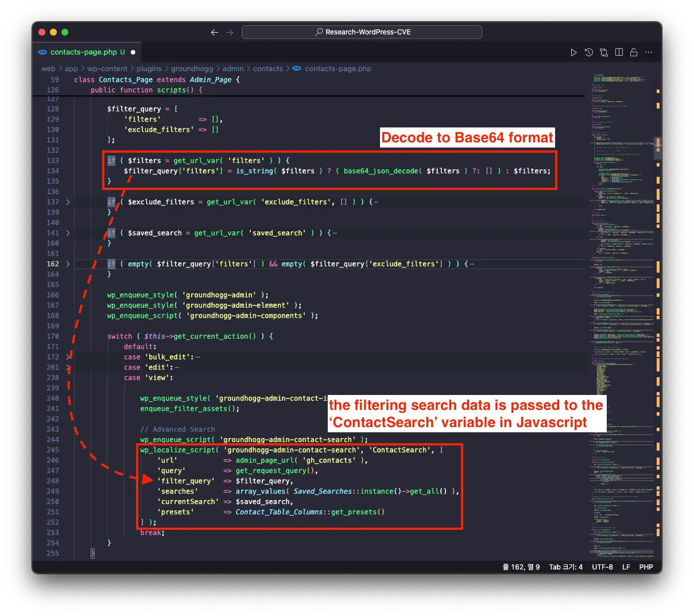Select the contacts-page.php editor tab
The width and height of the screenshot is (694, 616).
(87, 52)
